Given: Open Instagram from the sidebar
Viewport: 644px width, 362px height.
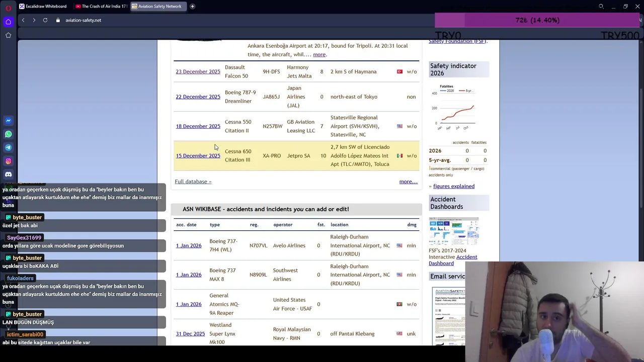Looking at the screenshot, I should point(8,161).
